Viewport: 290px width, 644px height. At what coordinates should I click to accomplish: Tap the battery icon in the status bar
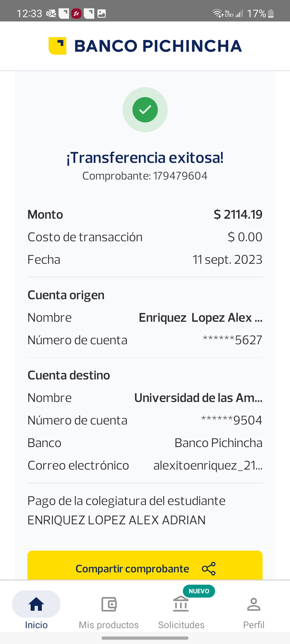271,13
